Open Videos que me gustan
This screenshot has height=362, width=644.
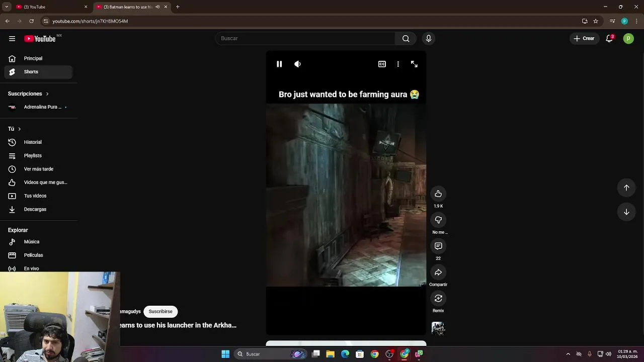point(38,183)
